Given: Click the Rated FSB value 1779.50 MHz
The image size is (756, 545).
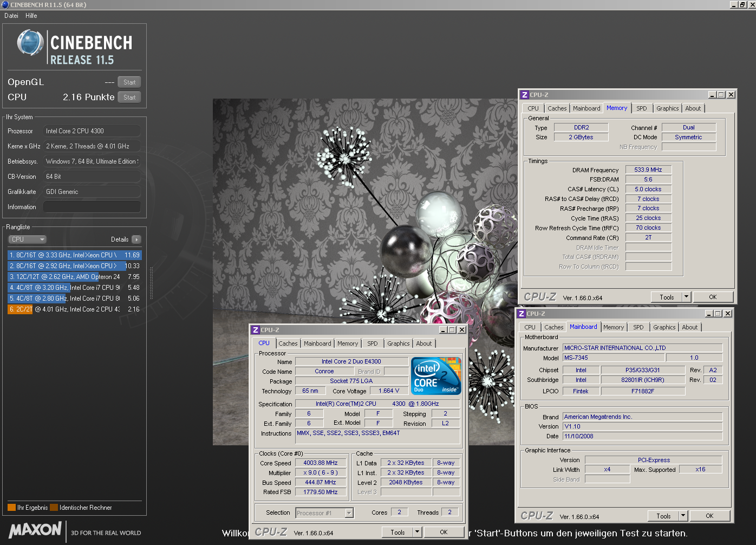Looking at the screenshot, I should 321,492.
